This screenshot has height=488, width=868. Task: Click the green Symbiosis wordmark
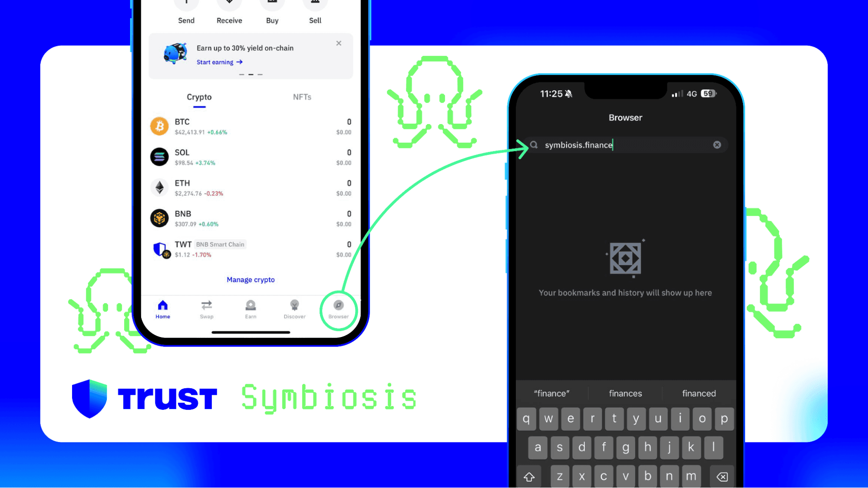tap(329, 398)
